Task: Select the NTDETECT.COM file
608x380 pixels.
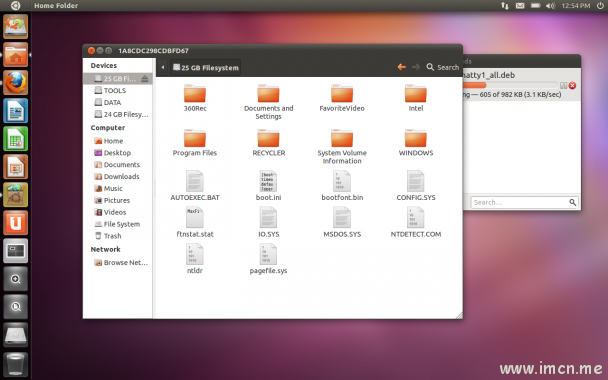Action: coord(416,222)
